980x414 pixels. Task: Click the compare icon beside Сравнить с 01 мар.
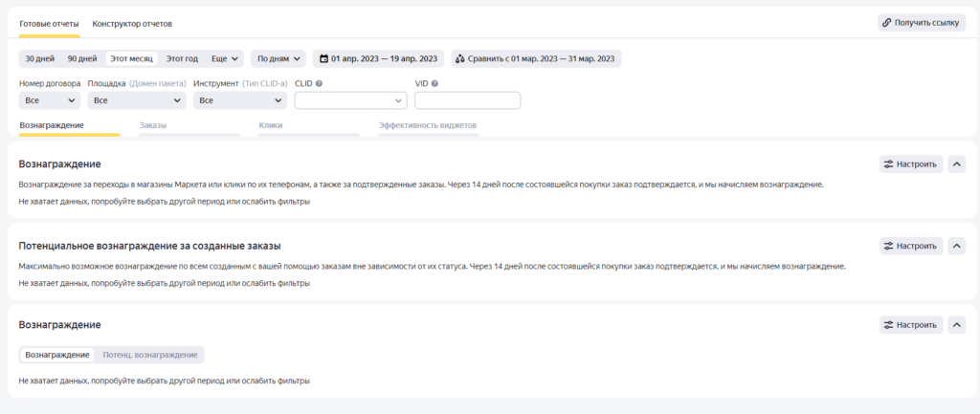pos(460,58)
